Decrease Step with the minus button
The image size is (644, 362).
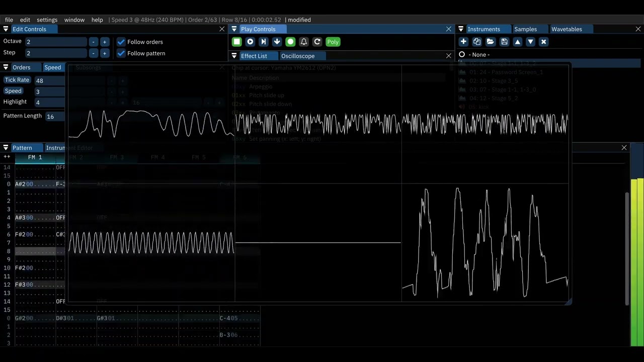pos(94,53)
